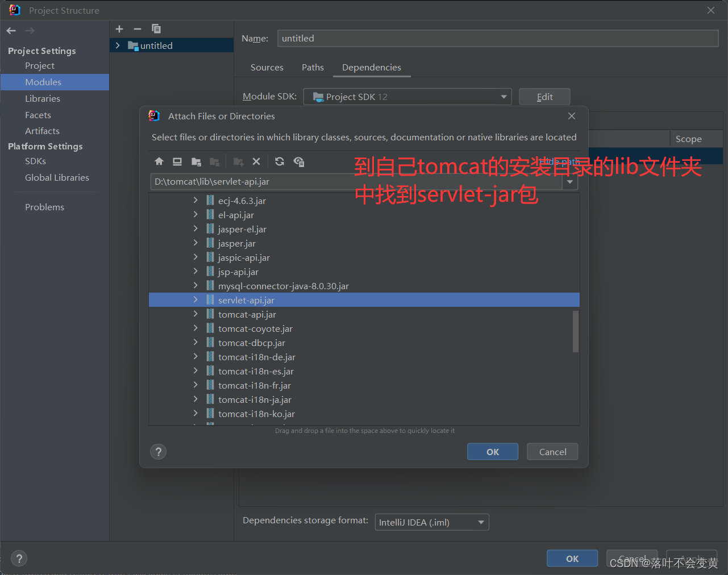Click the servlet-api.jar archive icon

[210, 300]
